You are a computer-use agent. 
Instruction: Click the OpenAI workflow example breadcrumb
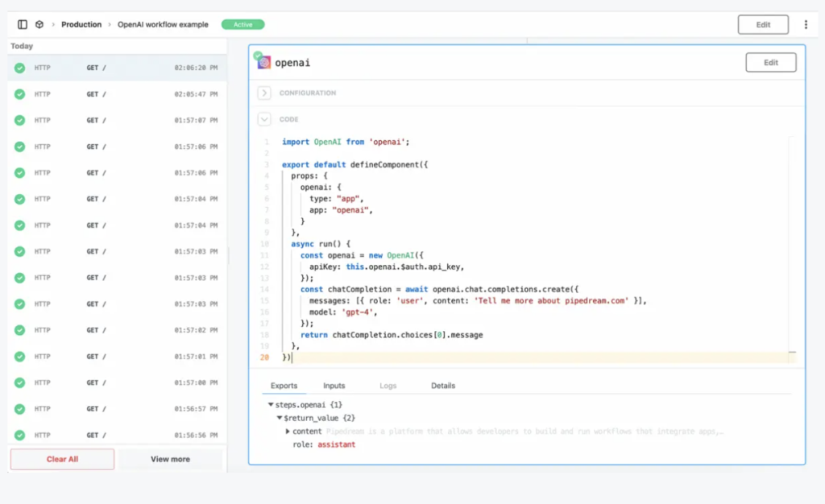click(x=163, y=25)
